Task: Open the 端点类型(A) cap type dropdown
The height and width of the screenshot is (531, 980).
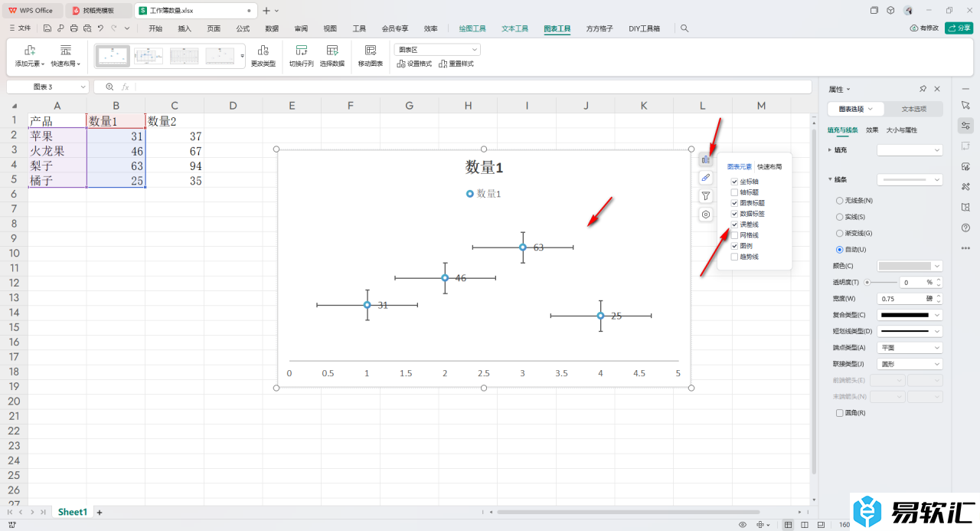Action: (x=910, y=347)
